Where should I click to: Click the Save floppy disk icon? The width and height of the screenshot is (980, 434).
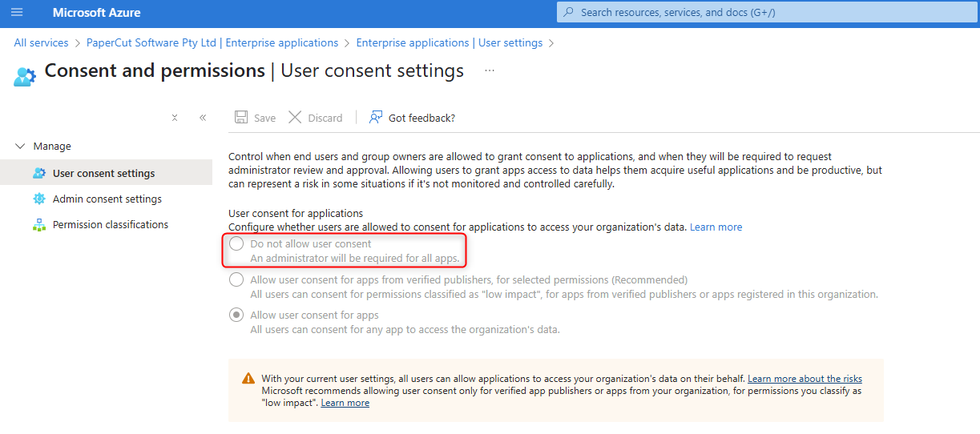point(241,118)
